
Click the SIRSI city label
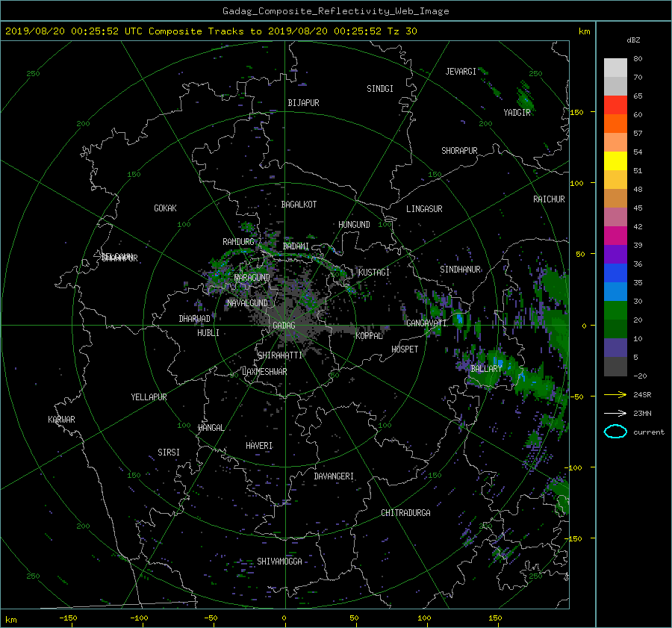tap(169, 453)
